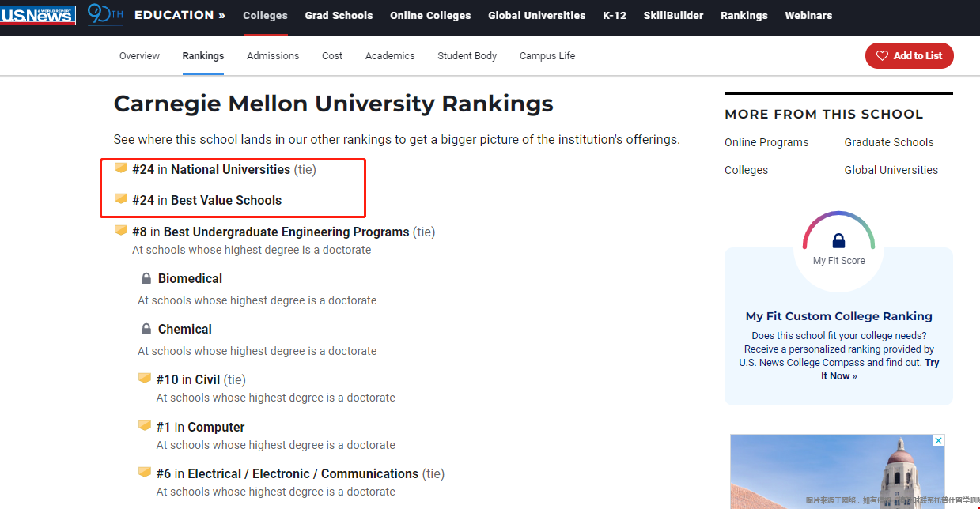980x509 pixels.
Task: Click the "MORE FROM THIS SCHOOL" heading
Action: tap(824, 115)
